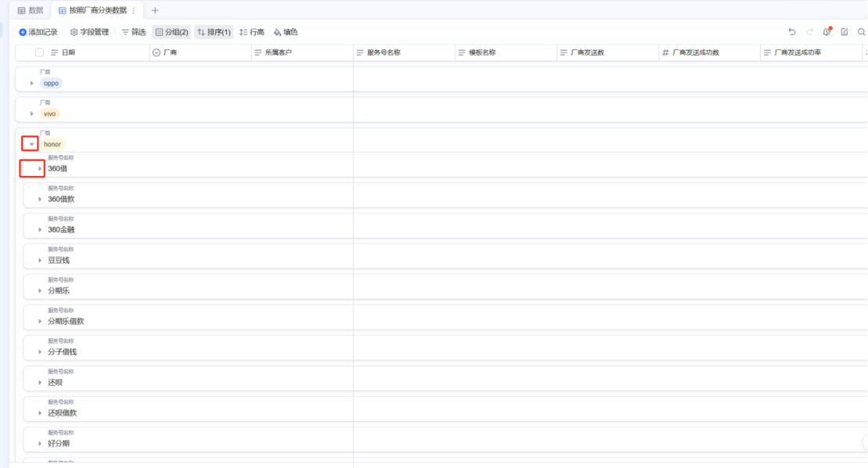
Task: Open the 行高 row height option
Action: [x=251, y=32]
